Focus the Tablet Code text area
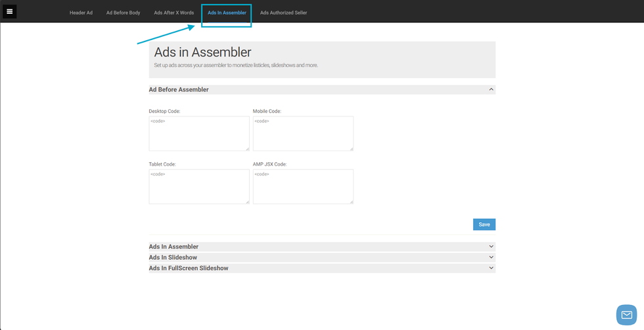The image size is (644, 330). click(x=198, y=186)
